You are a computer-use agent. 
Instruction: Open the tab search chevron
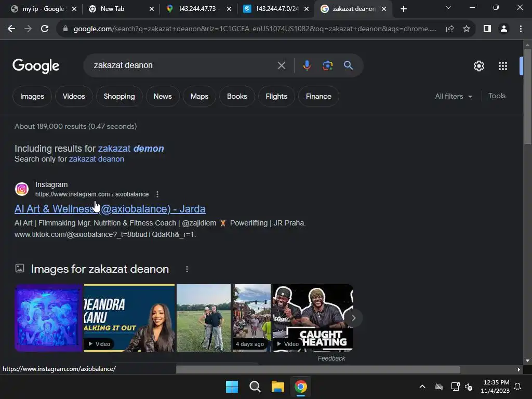[x=448, y=7]
